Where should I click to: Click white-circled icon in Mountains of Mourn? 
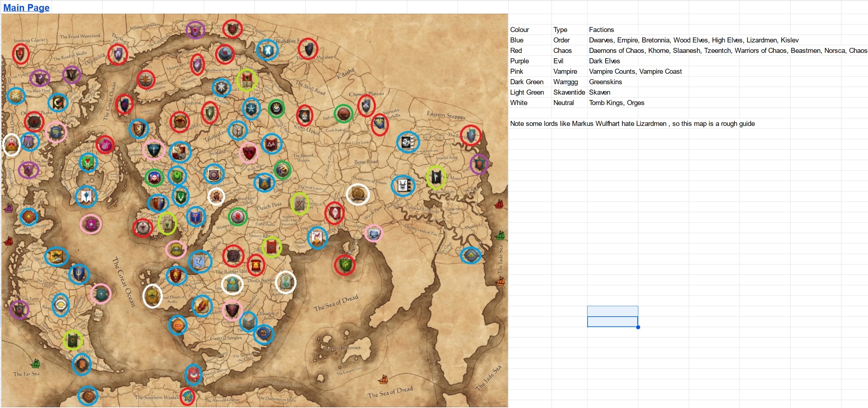pyautogui.click(x=357, y=194)
